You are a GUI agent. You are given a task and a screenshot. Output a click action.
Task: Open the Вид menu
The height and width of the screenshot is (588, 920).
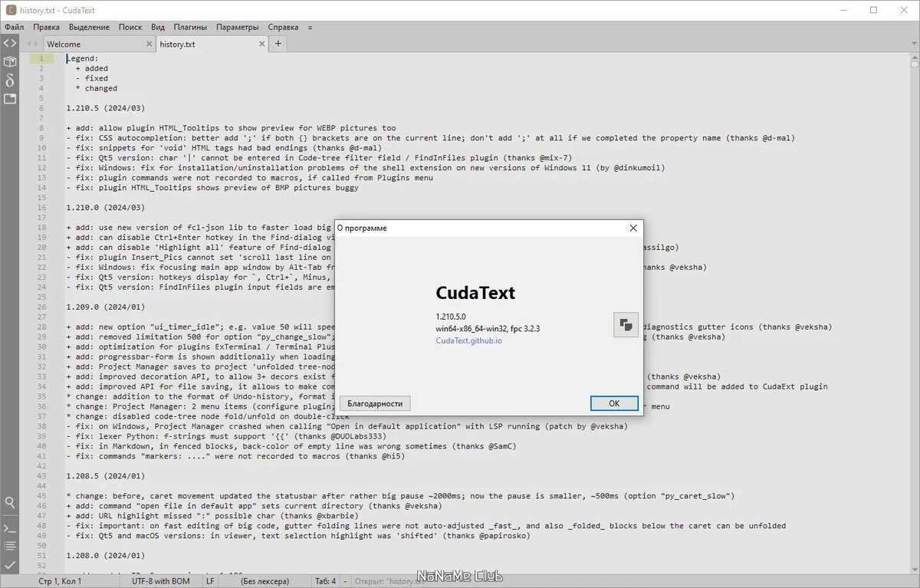(158, 27)
